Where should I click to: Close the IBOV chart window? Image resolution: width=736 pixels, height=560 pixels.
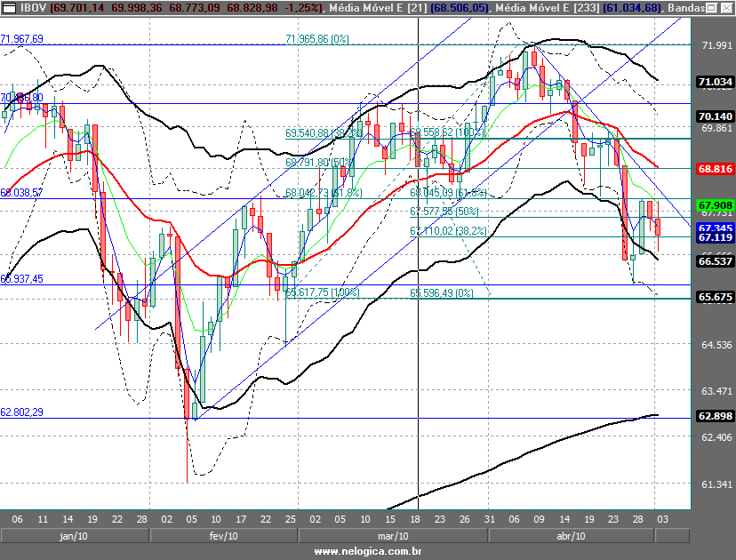725,7
